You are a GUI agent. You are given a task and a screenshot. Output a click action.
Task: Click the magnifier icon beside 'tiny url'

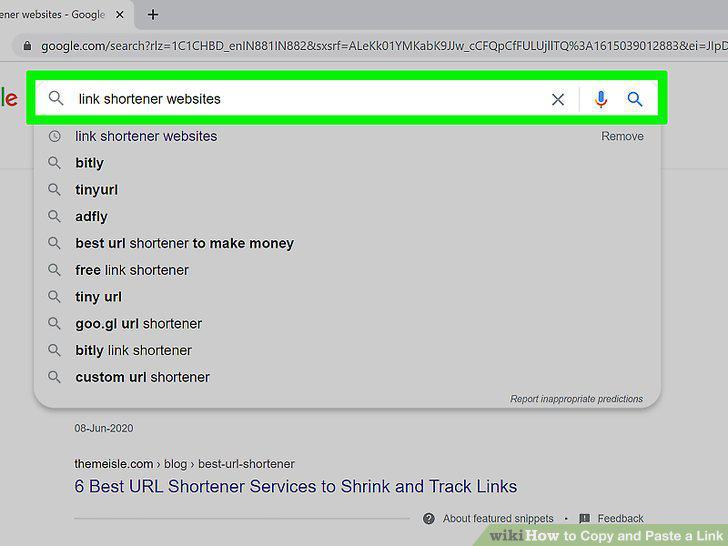point(54,297)
